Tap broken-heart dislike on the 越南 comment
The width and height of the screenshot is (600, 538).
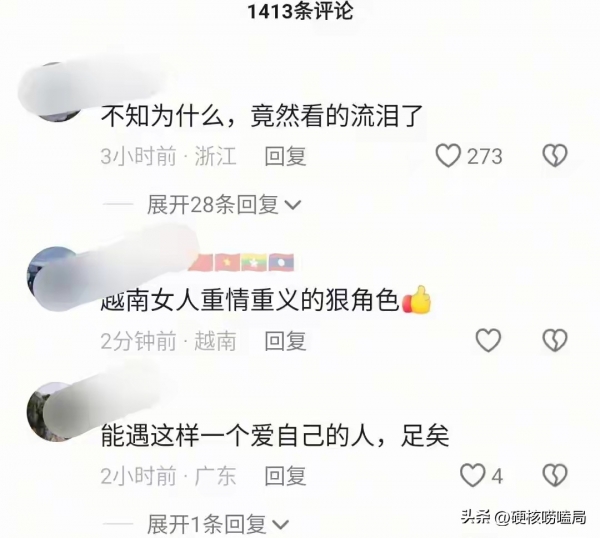coord(554,340)
